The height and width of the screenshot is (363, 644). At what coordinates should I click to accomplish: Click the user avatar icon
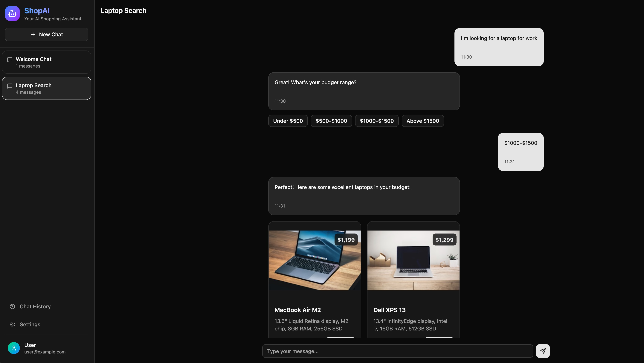click(x=14, y=348)
